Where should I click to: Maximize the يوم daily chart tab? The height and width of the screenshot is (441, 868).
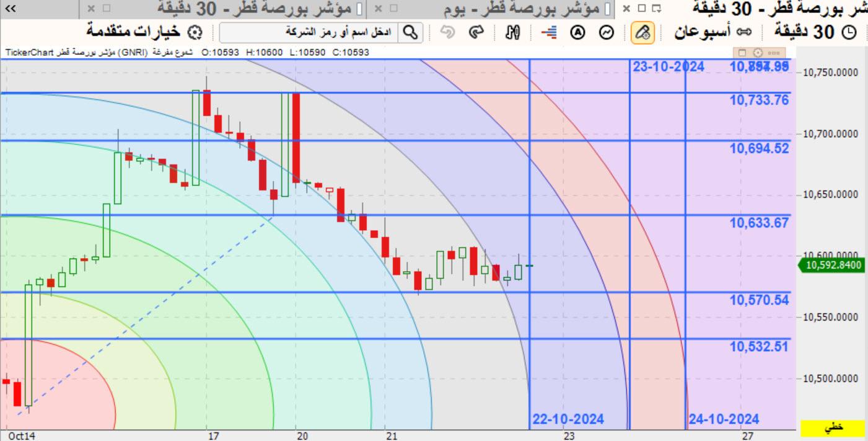394,9
